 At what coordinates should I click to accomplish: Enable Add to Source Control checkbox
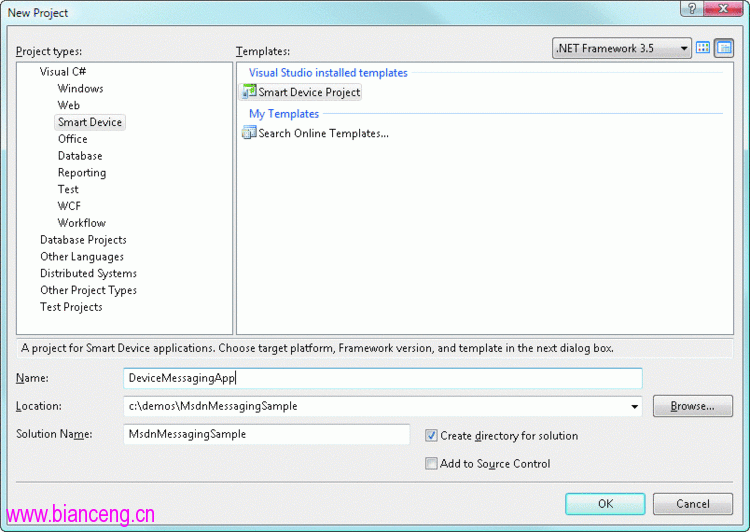pos(431,464)
